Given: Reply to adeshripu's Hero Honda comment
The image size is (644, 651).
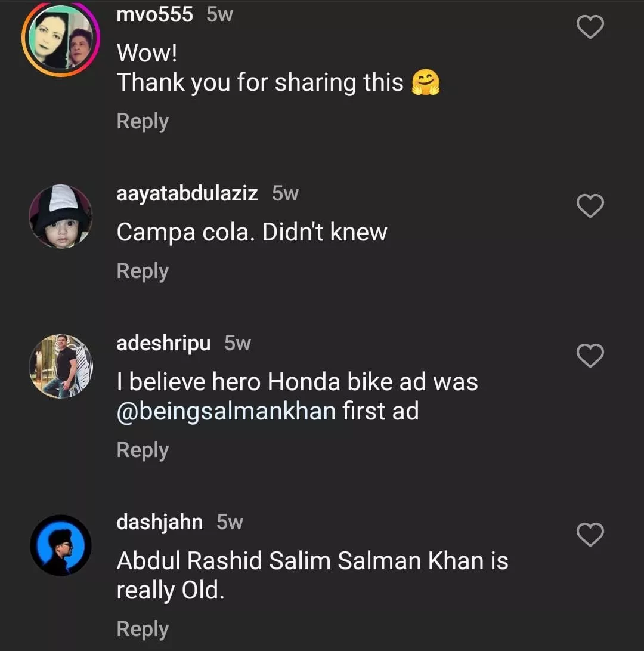Looking at the screenshot, I should 143,450.
